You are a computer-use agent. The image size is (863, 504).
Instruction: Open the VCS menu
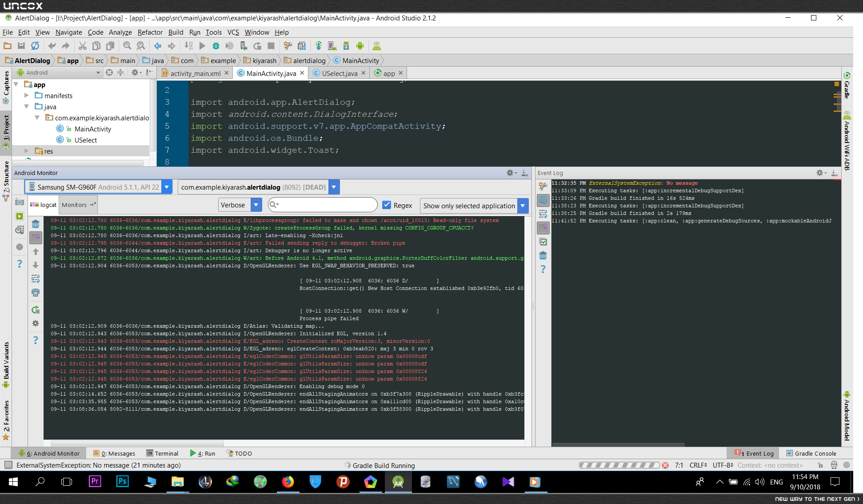233,32
